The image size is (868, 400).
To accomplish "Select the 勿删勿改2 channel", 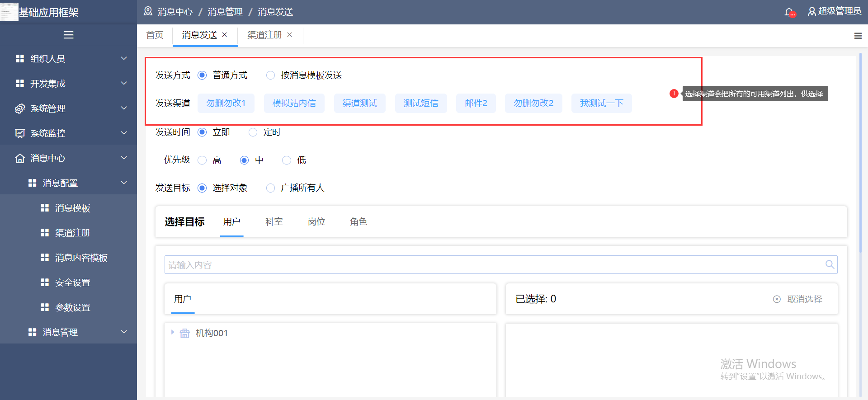I will coord(533,103).
